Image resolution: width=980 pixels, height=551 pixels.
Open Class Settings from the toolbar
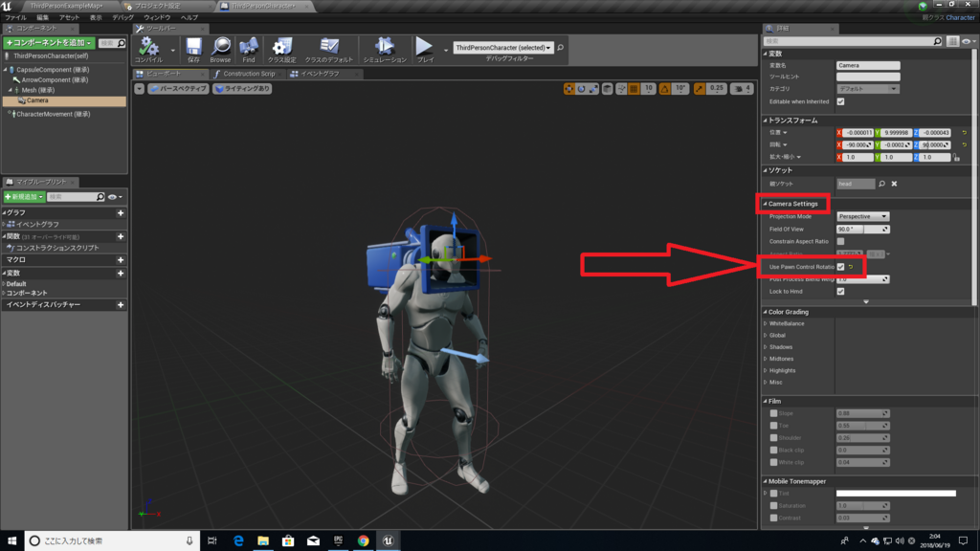(x=282, y=49)
